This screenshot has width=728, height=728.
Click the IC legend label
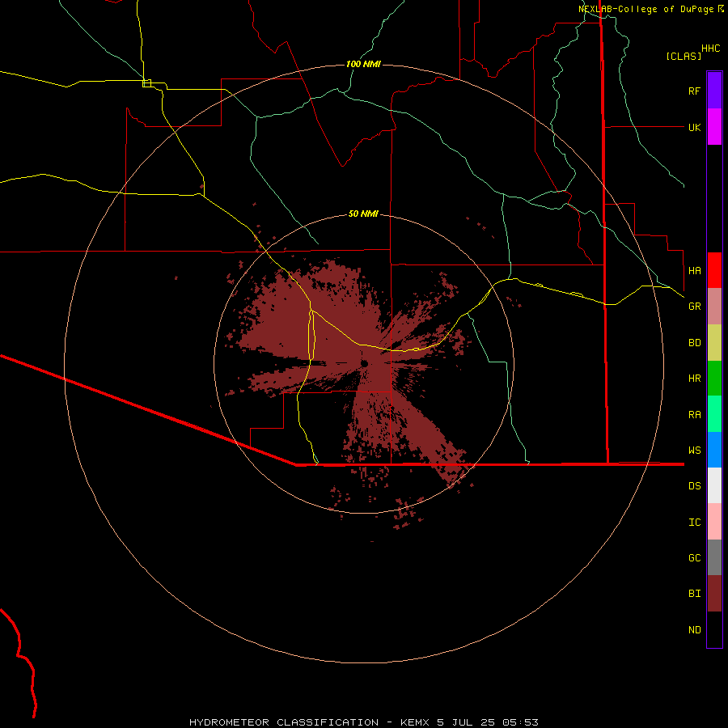pyautogui.click(x=694, y=522)
